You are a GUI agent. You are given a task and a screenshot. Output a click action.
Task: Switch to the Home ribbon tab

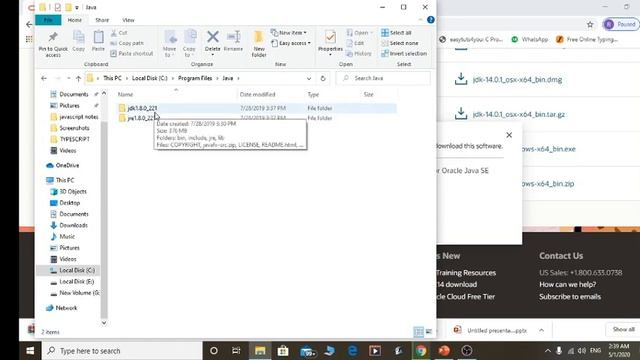point(75,20)
